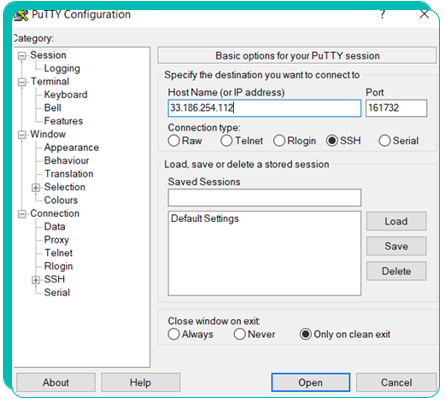The height and width of the screenshot is (401, 445).
Task: Select the SSH category label in tree
Action: (x=54, y=279)
